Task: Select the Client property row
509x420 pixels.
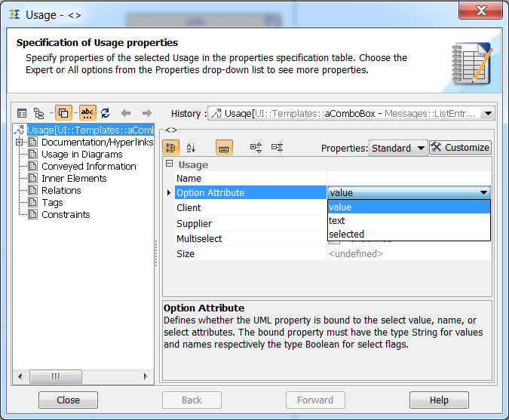Action: (250, 207)
